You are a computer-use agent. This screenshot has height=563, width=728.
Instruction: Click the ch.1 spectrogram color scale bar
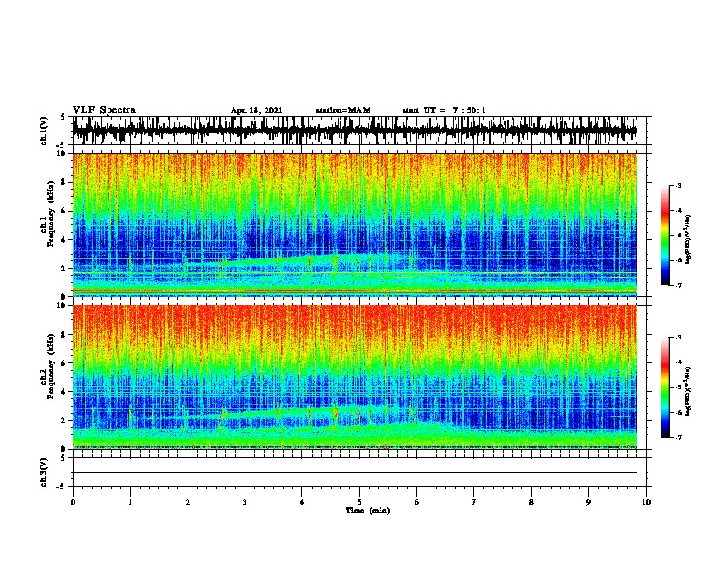665,236
